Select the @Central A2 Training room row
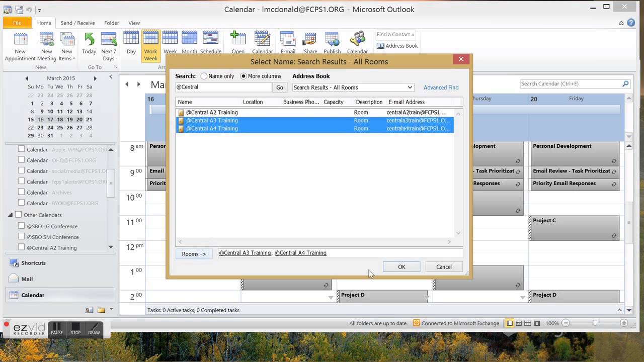The image size is (644, 362). (x=314, y=112)
